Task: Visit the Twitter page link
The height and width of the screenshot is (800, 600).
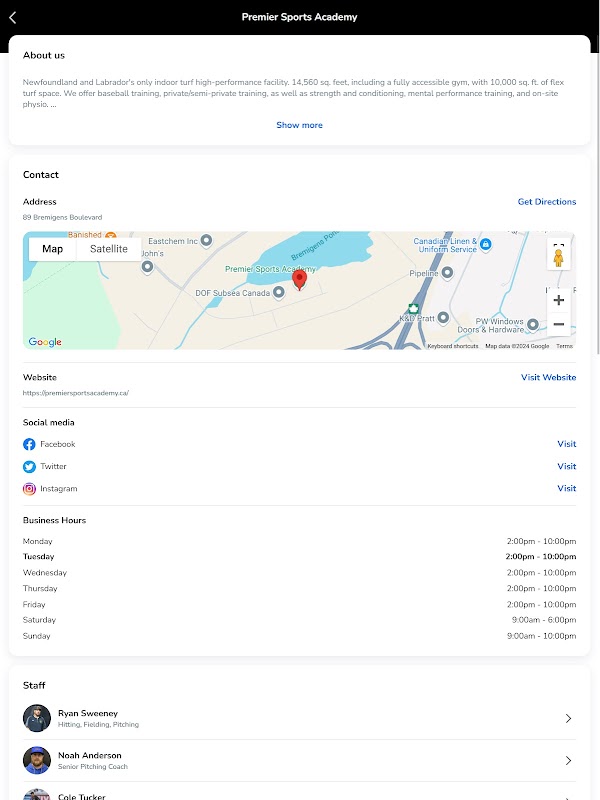Action: point(567,466)
